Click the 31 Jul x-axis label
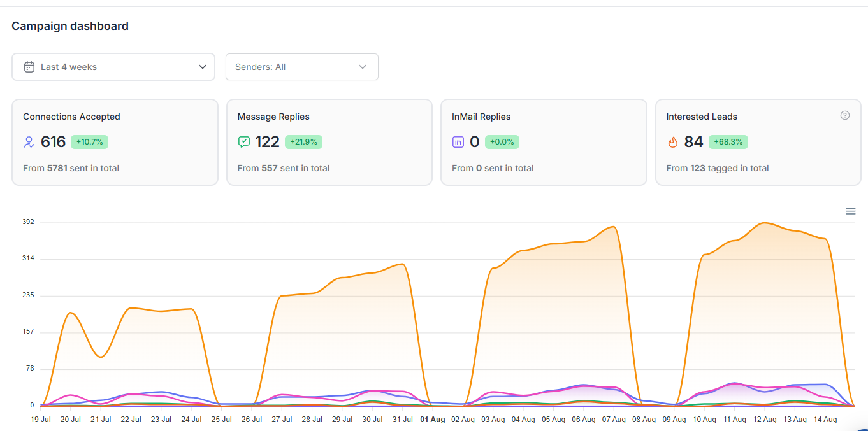 [x=403, y=420]
